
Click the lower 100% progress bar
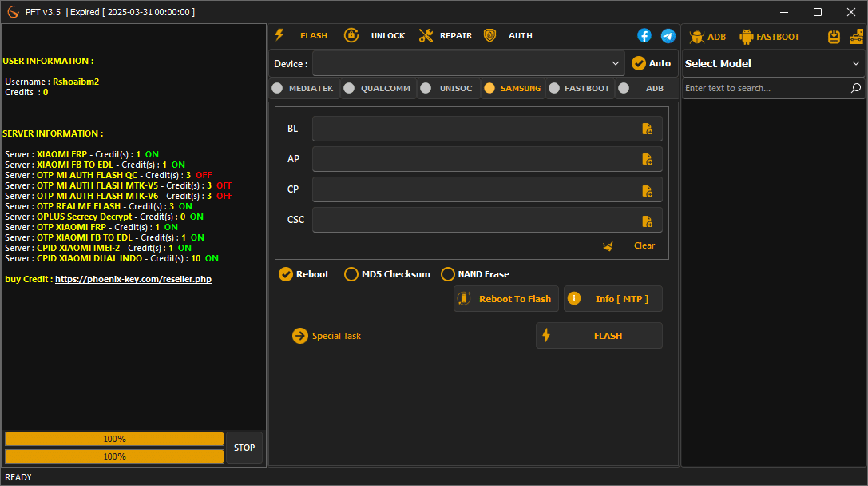pyautogui.click(x=114, y=456)
